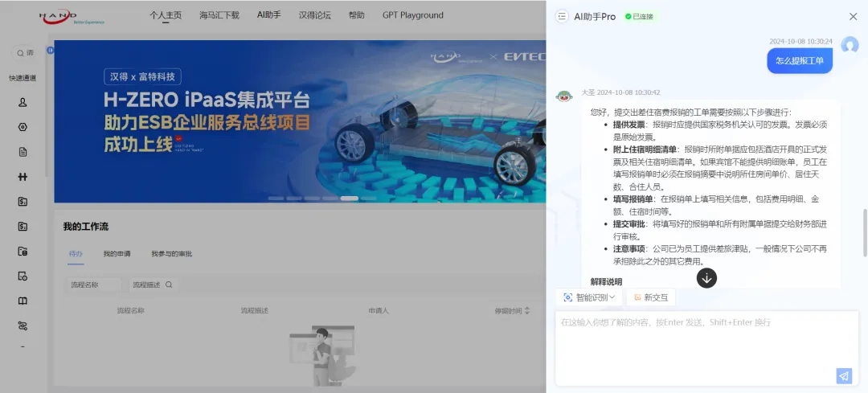Switch to the 我的申请 tab
868x393 pixels.
(117, 253)
